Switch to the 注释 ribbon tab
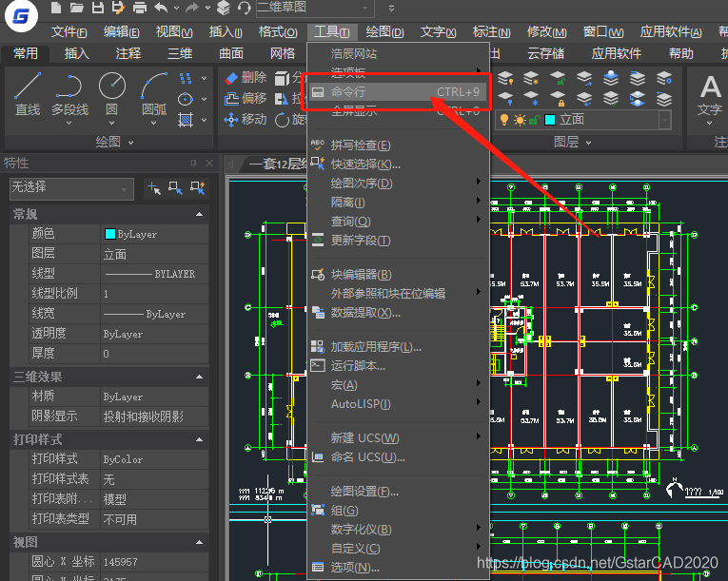Screen dimensions: 728x581 point(128,53)
